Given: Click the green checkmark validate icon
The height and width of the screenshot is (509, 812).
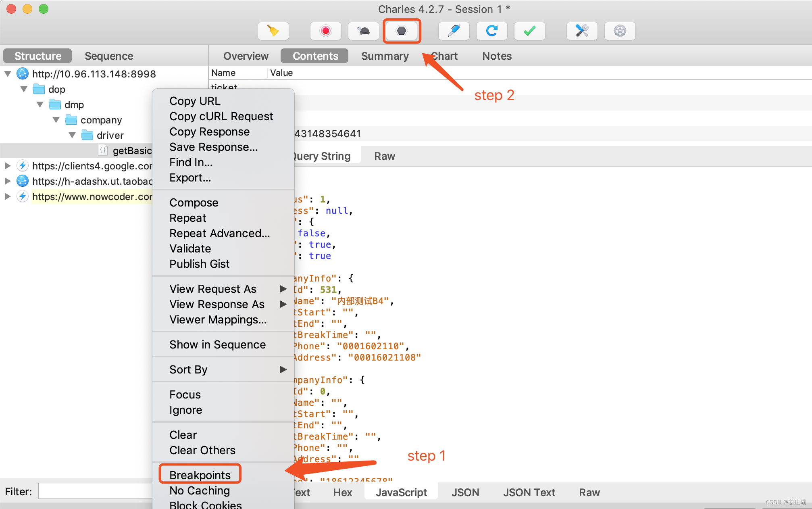Looking at the screenshot, I should tap(529, 31).
